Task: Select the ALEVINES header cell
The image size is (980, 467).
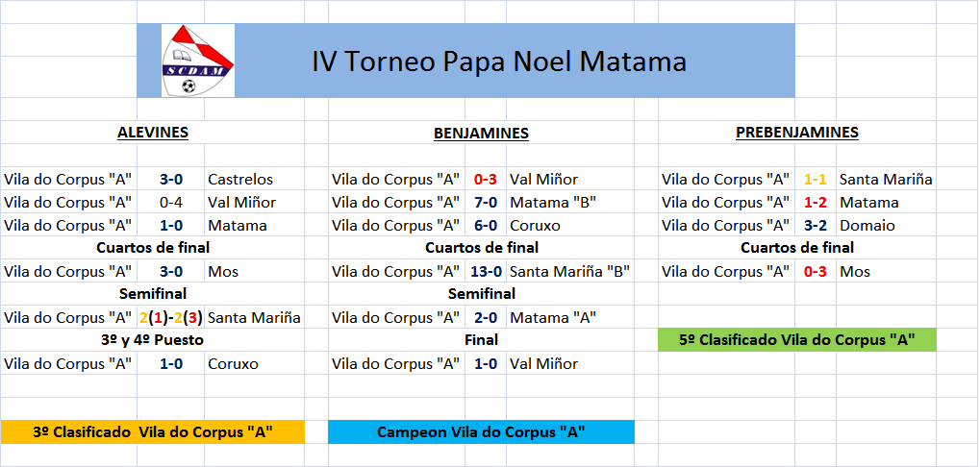Action: [x=153, y=133]
